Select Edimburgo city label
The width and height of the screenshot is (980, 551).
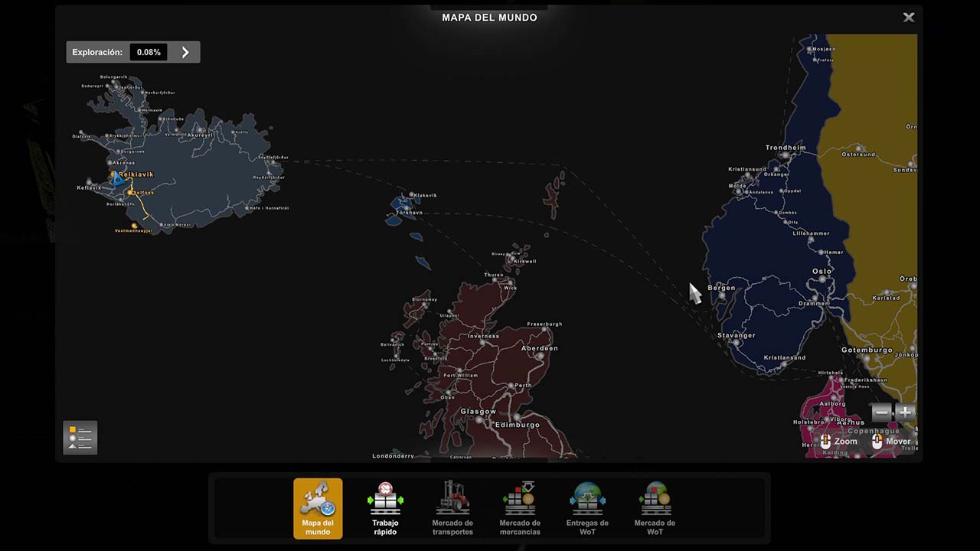click(x=518, y=425)
